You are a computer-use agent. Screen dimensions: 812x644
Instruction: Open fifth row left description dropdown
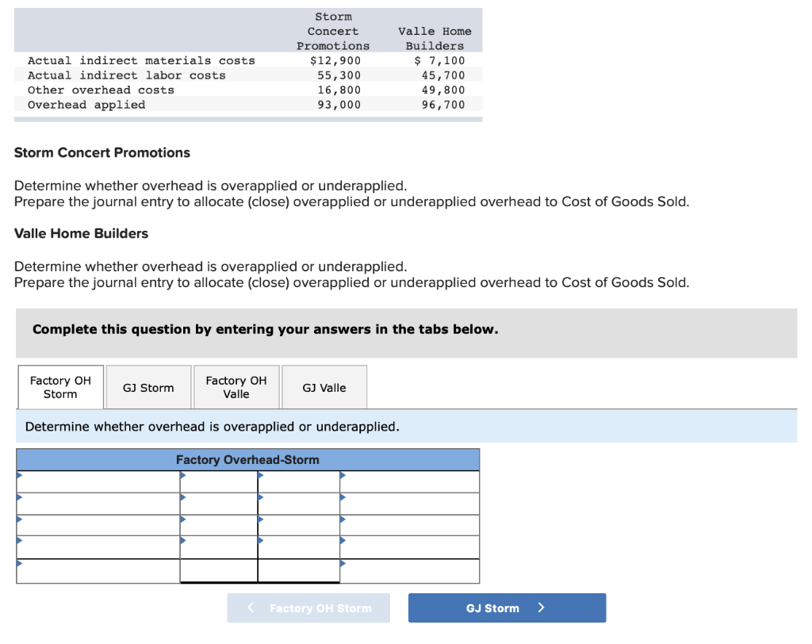point(98,571)
